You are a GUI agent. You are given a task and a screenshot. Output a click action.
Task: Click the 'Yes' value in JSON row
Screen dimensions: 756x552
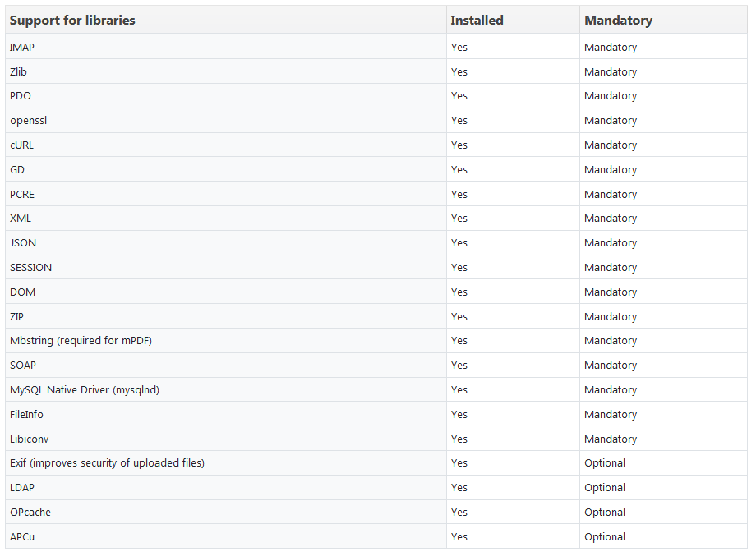tap(459, 243)
